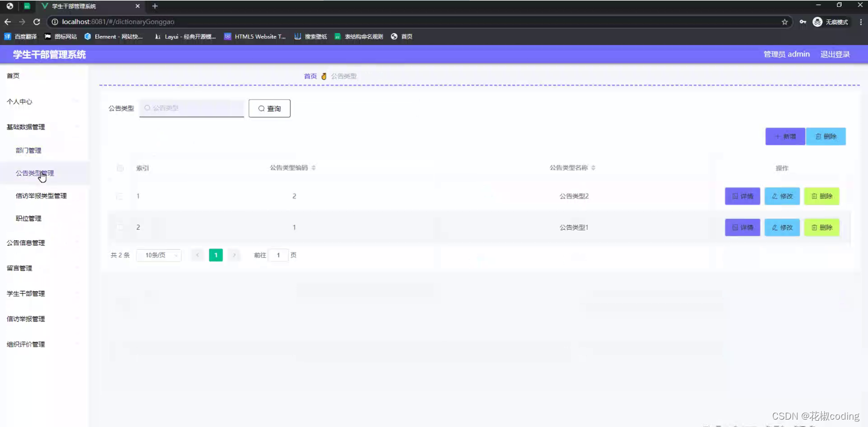The height and width of the screenshot is (427, 868).
Task: Select the 学生干部管理系统 browser tab
Action: (x=90, y=6)
